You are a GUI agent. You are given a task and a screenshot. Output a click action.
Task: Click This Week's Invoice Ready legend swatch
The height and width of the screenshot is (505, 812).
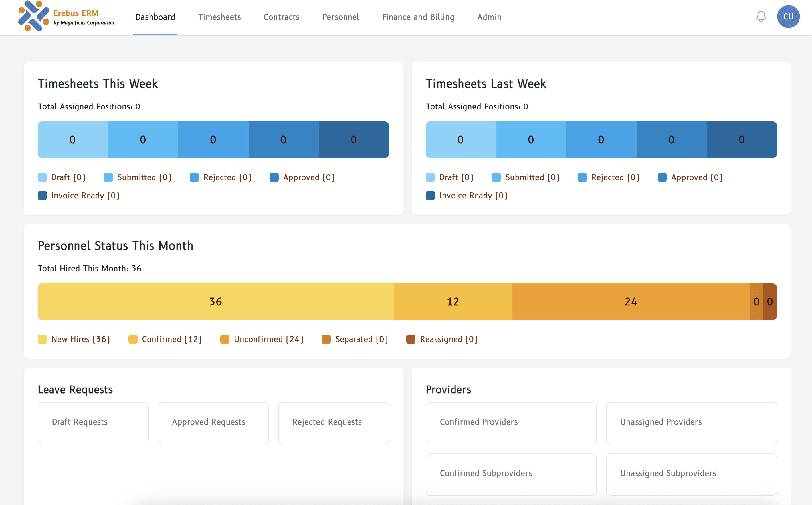pyautogui.click(x=43, y=196)
